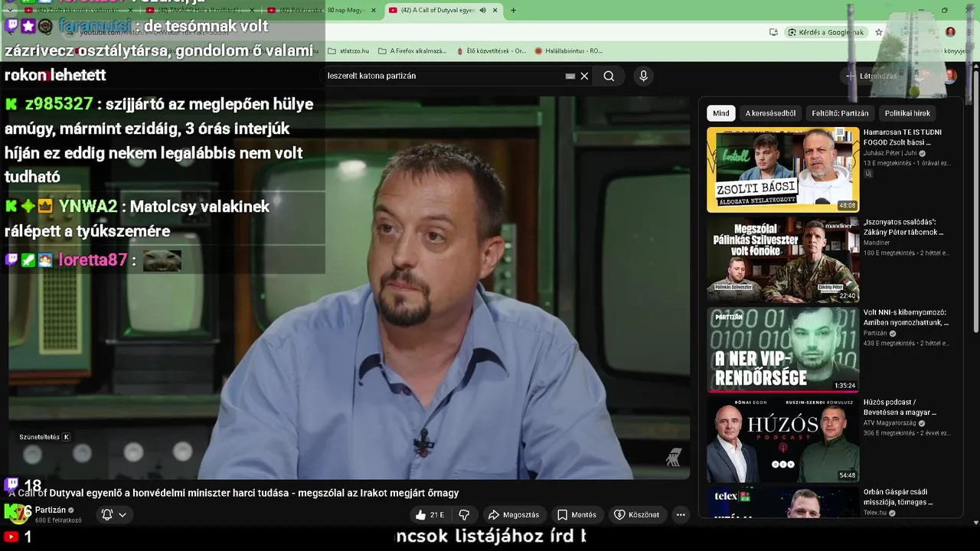
Task: Open title 'Hamarosan TE IS TUDNI FOGOD Zsolt bácsi'
Action: coord(903,137)
